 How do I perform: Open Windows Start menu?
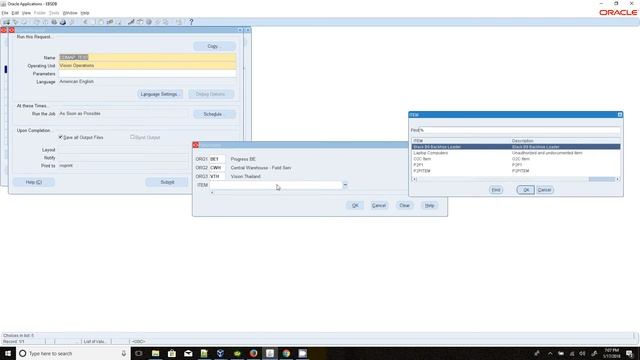(8, 353)
